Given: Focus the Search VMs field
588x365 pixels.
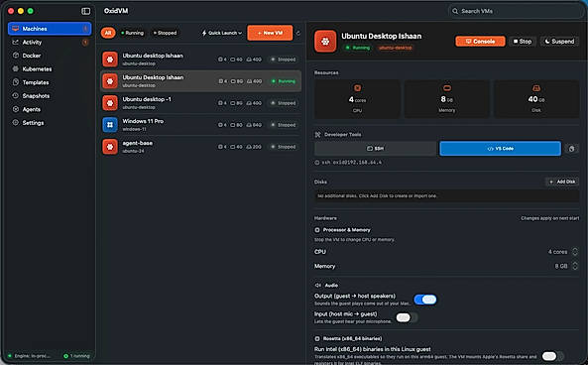Looking at the screenshot, I should 516,11.
